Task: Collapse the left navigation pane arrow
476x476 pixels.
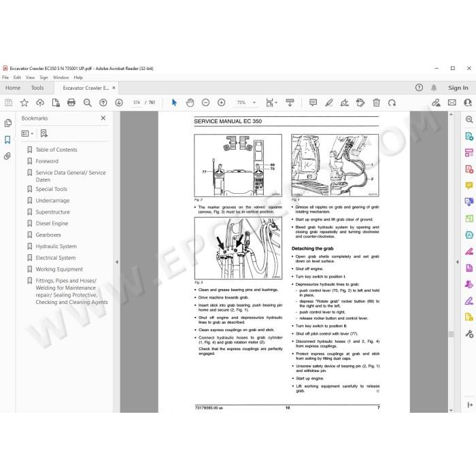Action: [x=117, y=262]
